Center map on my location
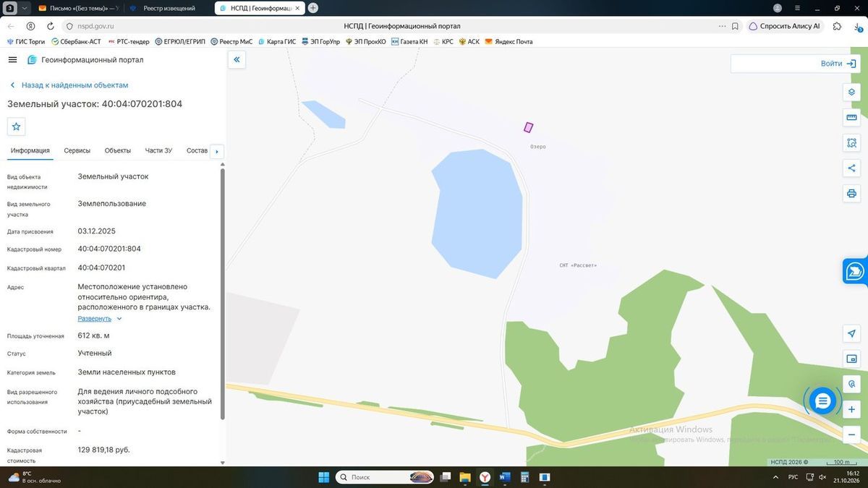The height and width of the screenshot is (488, 868). (x=851, y=333)
